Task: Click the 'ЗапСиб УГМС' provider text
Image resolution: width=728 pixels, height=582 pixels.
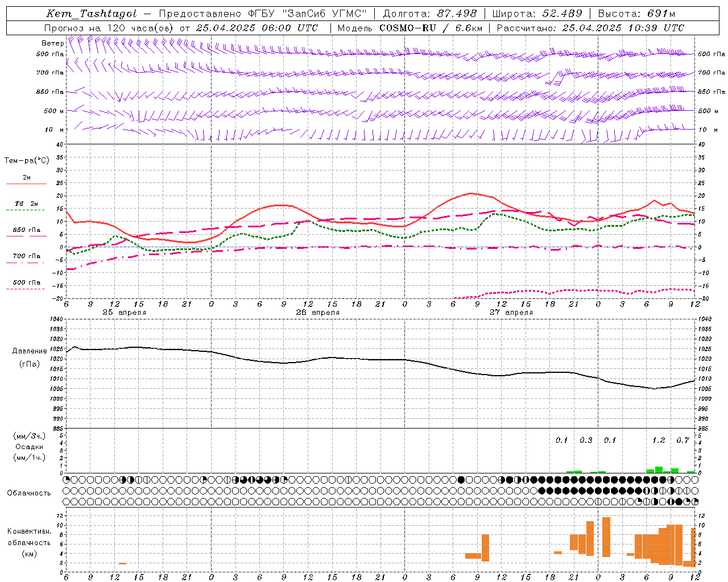Action: [325, 14]
